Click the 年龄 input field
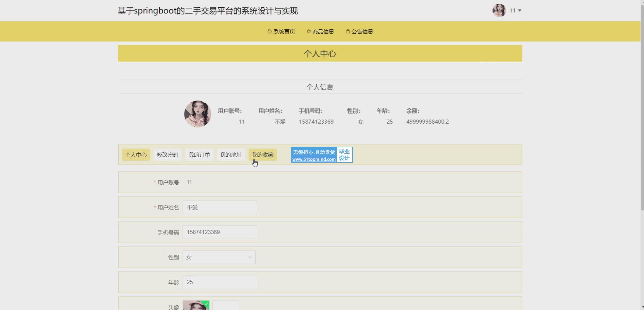This screenshot has height=310, width=644. coord(220,282)
